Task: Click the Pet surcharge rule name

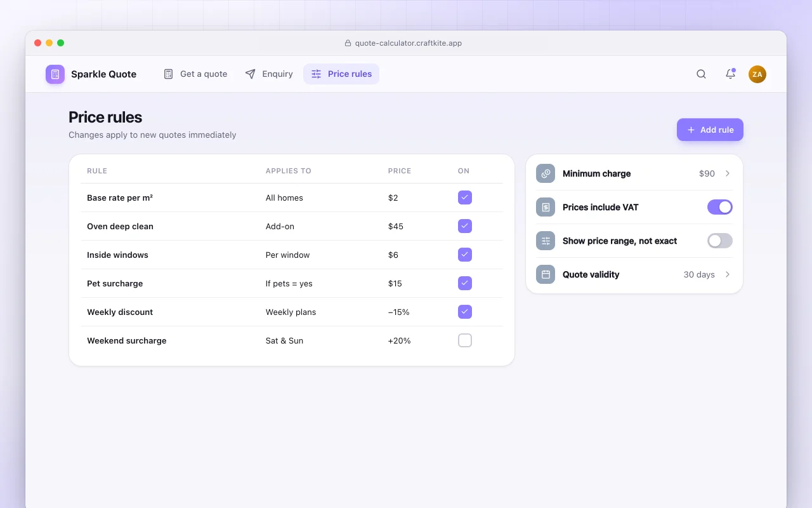Action: click(115, 283)
